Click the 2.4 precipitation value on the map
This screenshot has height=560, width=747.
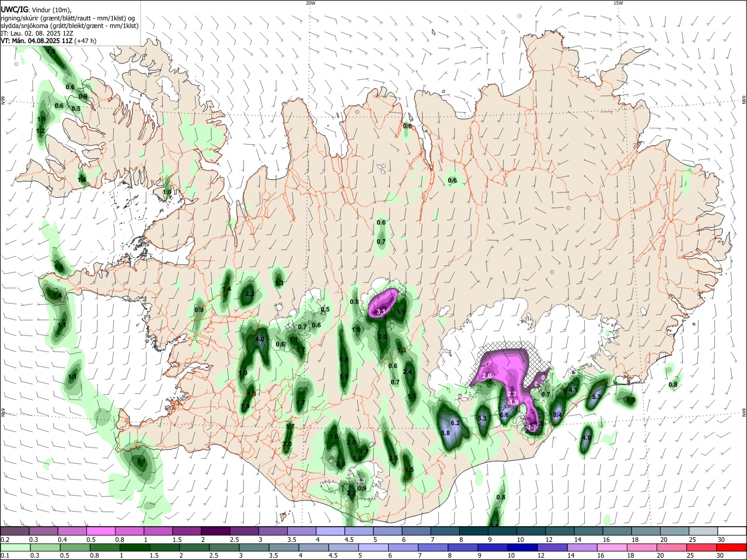click(407, 372)
